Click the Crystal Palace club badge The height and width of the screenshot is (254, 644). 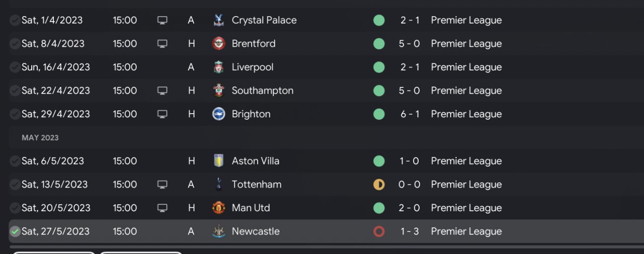coord(219,20)
